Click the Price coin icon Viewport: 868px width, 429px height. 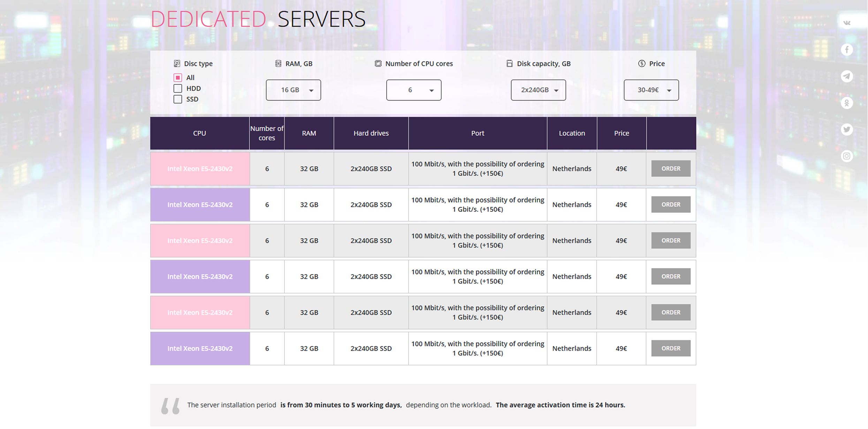coord(642,63)
